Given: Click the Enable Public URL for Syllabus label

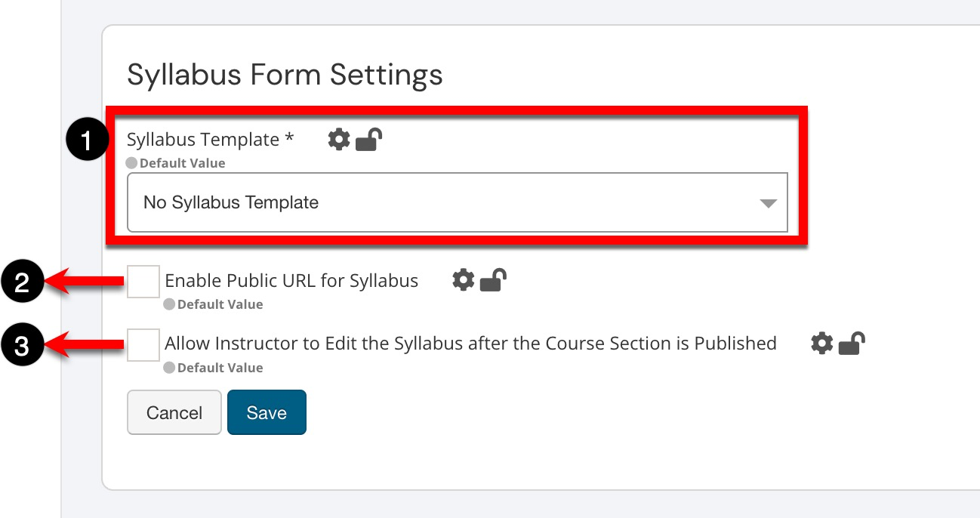Looking at the screenshot, I should pyautogui.click(x=291, y=281).
